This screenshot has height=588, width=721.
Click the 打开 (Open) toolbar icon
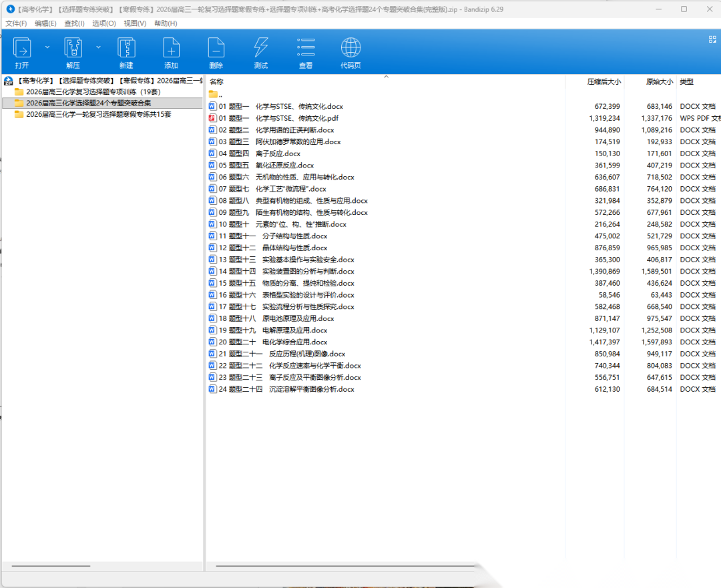tap(22, 49)
